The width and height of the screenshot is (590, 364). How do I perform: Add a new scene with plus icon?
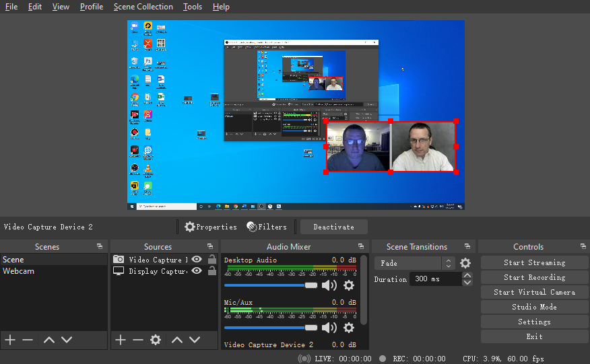click(10, 340)
